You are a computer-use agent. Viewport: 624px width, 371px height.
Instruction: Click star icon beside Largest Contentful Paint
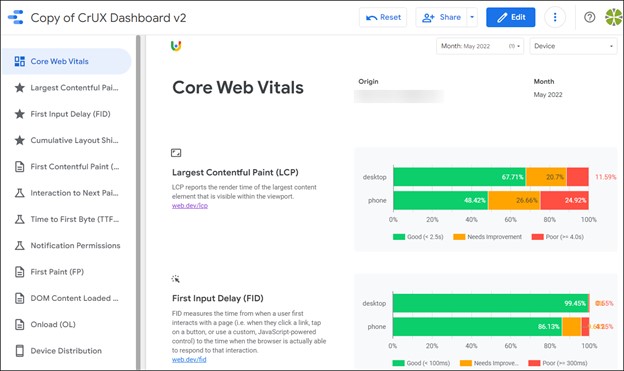(20, 88)
